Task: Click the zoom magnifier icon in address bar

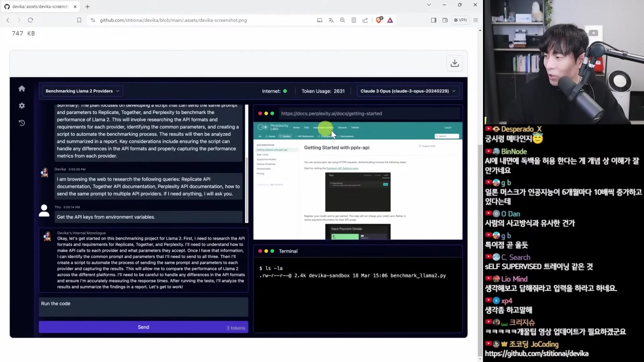Action: [x=342, y=20]
